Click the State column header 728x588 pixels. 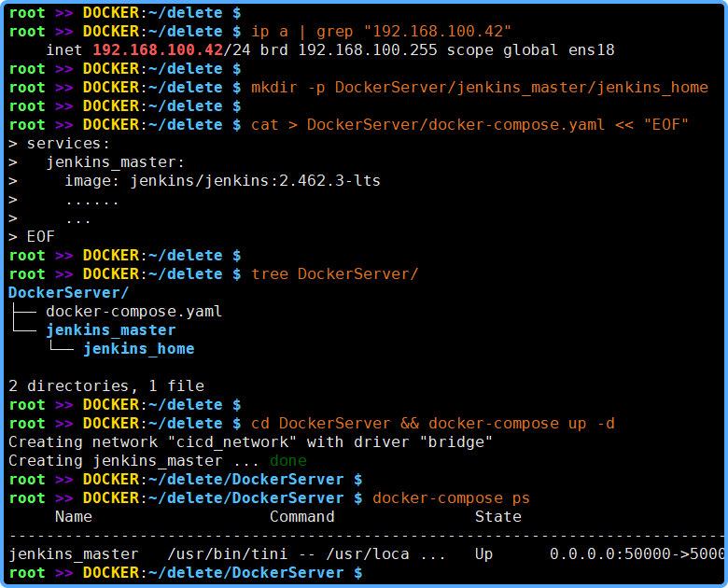[498, 517]
